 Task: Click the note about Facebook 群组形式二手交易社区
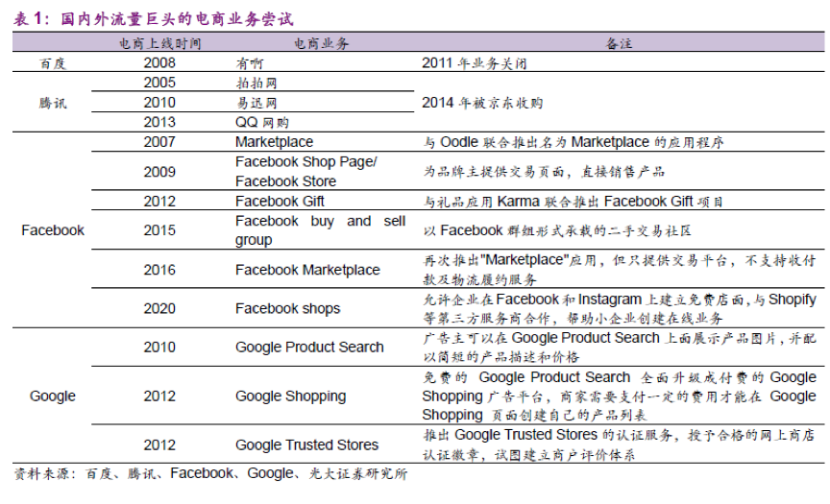coord(557,230)
